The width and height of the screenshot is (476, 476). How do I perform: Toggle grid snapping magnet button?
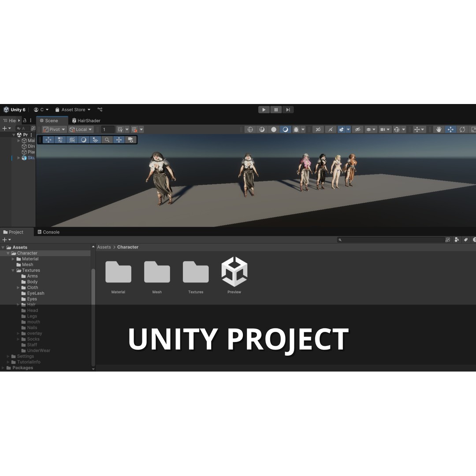click(x=134, y=130)
